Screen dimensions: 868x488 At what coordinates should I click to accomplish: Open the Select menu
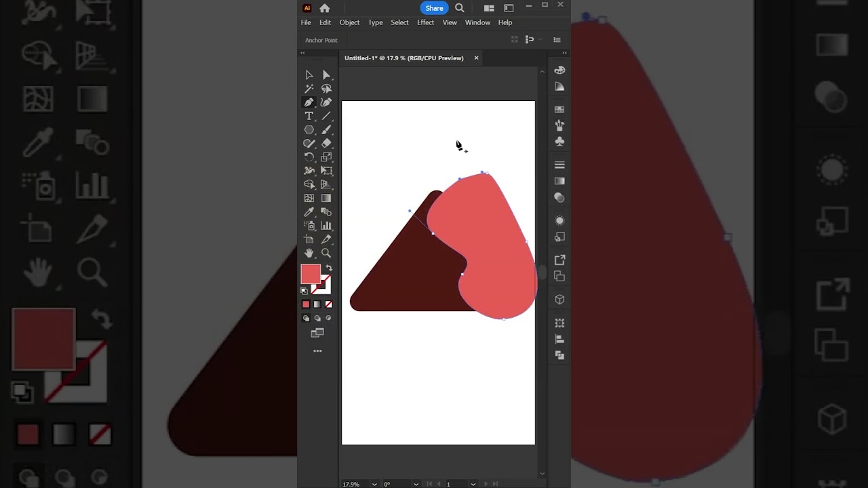(x=399, y=22)
